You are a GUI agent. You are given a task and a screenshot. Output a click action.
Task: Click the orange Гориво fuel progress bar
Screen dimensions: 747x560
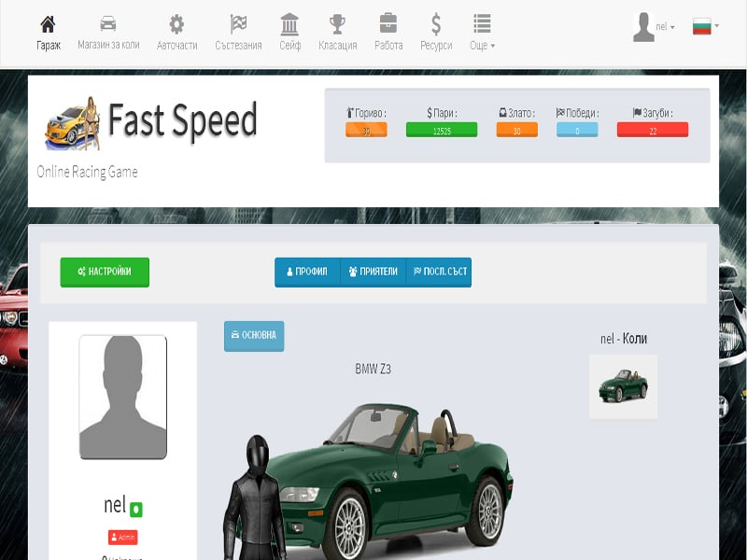coord(367,130)
